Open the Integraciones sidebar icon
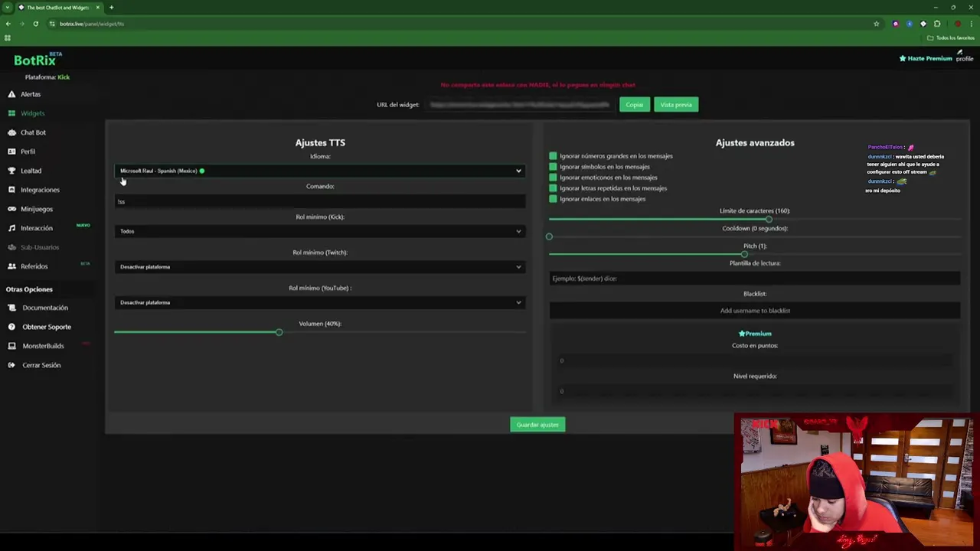980x551 pixels. [11, 190]
